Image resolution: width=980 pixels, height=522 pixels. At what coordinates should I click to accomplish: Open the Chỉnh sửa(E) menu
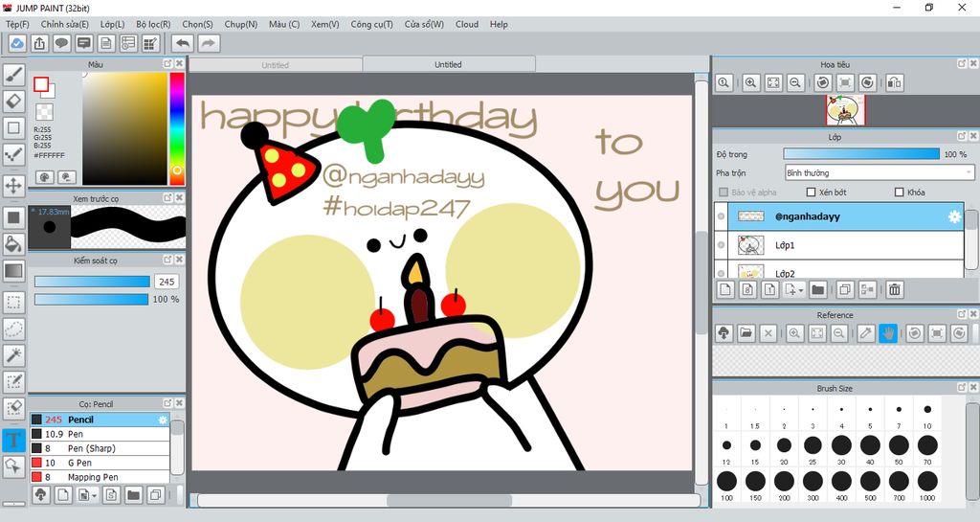(x=64, y=24)
